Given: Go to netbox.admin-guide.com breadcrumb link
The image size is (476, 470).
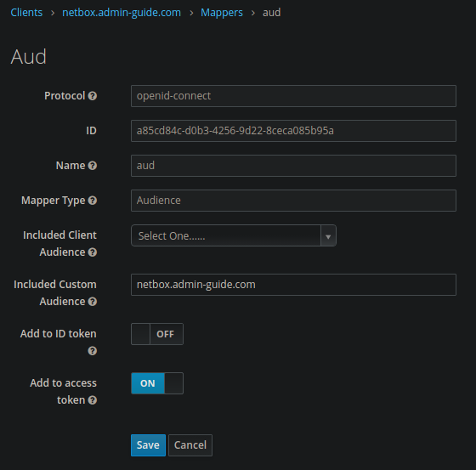Looking at the screenshot, I should pos(122,13).
